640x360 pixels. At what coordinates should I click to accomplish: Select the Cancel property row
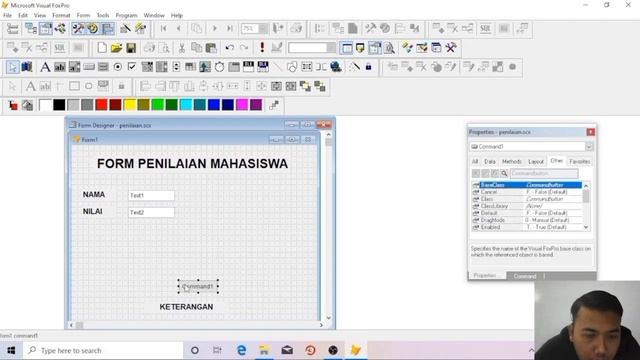point(527,192)
